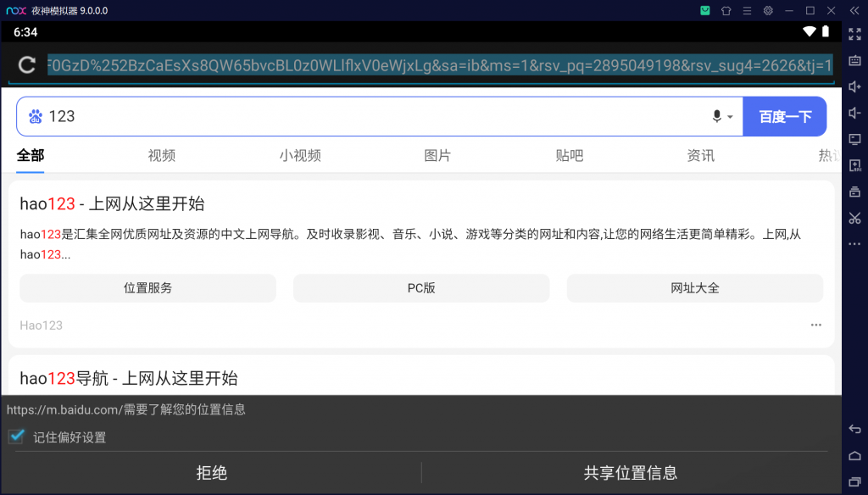Open the voice search dropdown arrow

(732, 117)
